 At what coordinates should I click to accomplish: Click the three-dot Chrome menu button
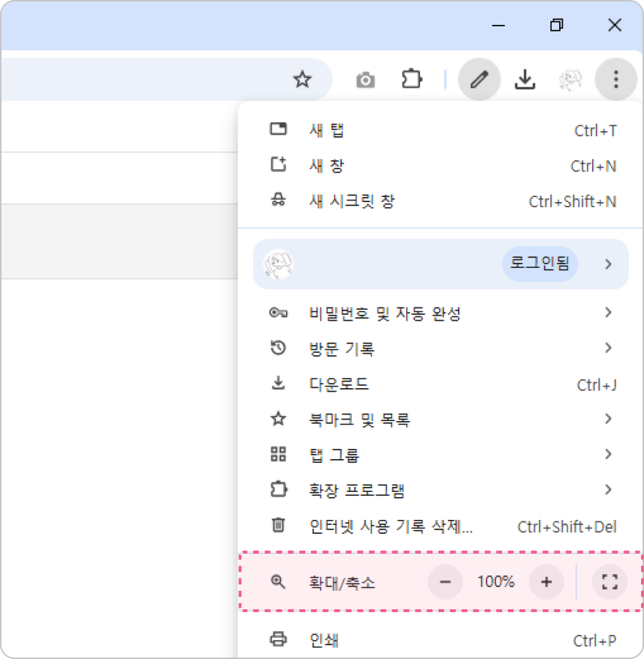(615, 79)
